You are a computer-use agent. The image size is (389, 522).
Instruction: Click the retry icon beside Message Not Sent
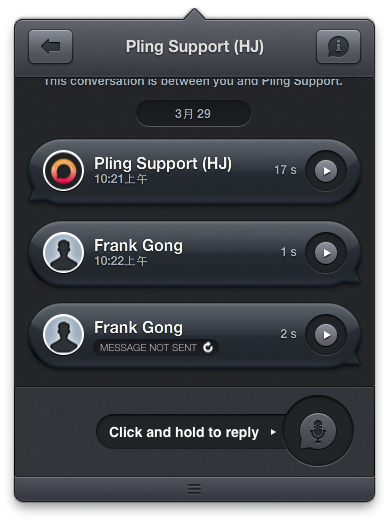point(208,347)
